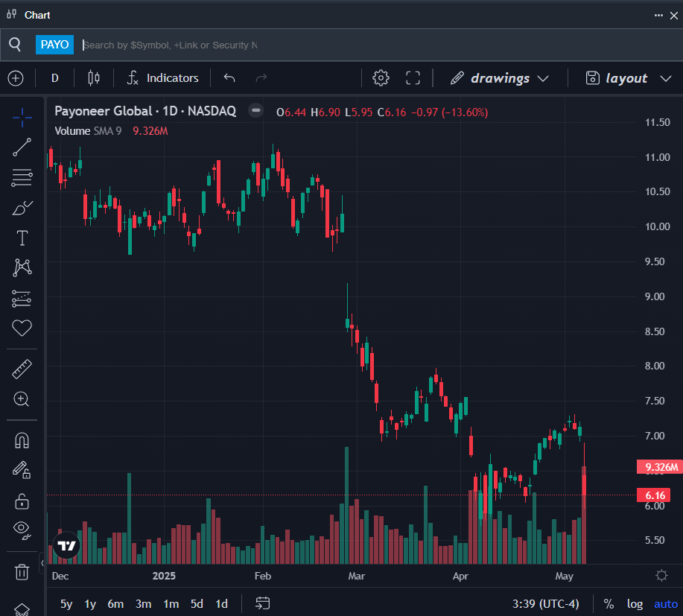Add a symbol with the plus icon
This screenshot has height=616, width=683.
(x=16, y=78)
